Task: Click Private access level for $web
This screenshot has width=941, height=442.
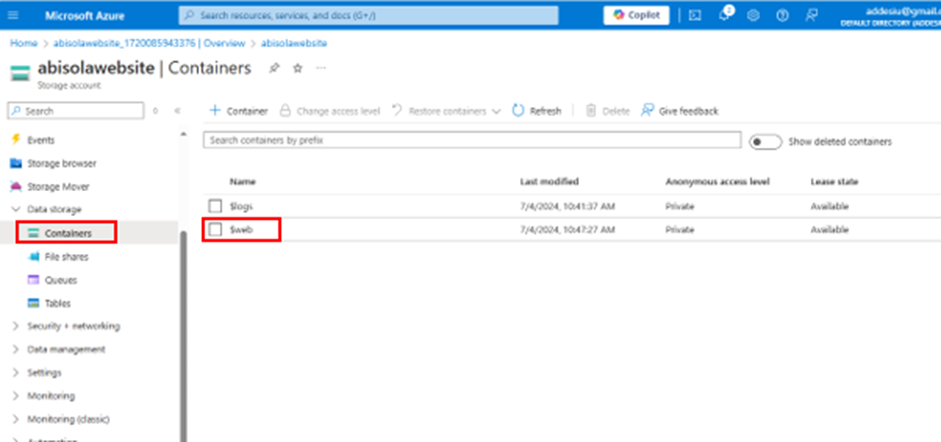Action: [x=679, y=230]
